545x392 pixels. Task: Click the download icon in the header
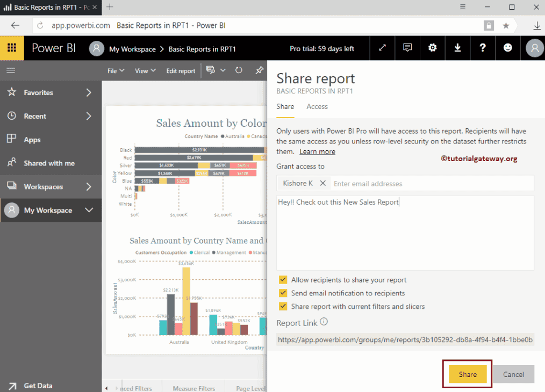point(457,48)
